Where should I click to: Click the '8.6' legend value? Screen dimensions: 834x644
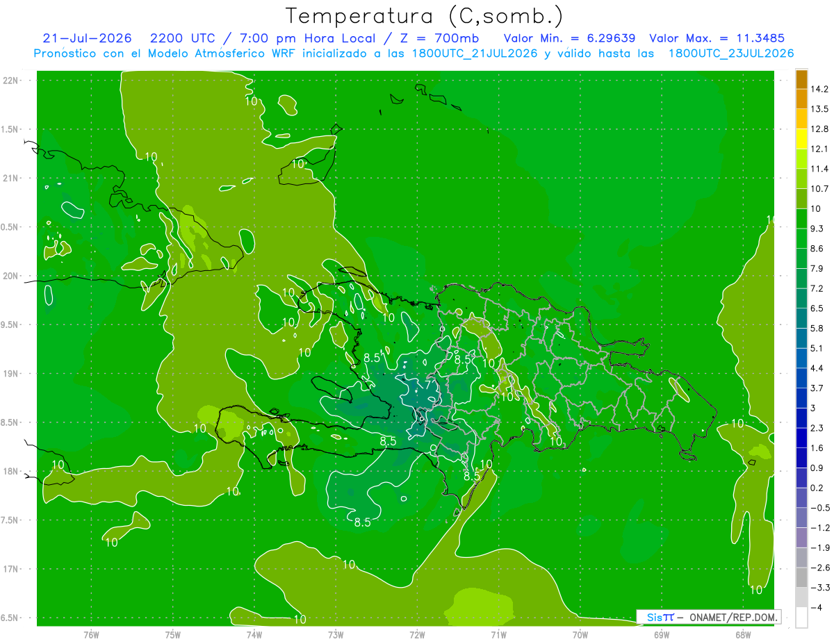817,249
